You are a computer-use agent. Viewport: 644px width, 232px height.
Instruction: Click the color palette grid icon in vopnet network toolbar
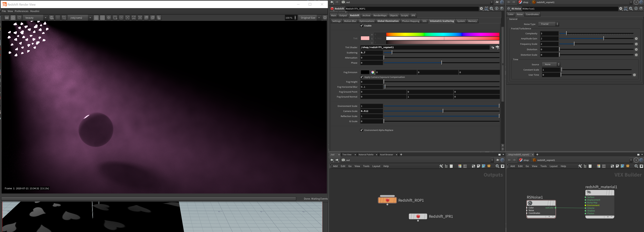[598, 166]
